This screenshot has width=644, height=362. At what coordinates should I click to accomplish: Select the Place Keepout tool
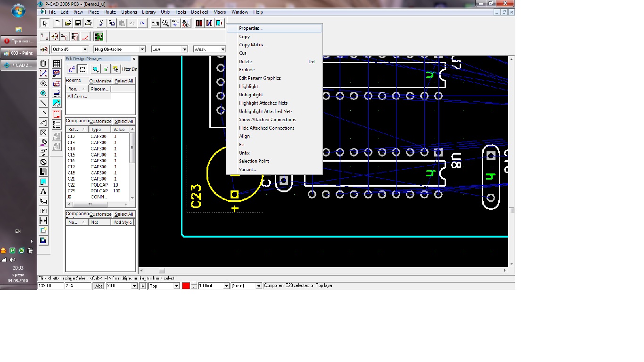coord(43,162)
